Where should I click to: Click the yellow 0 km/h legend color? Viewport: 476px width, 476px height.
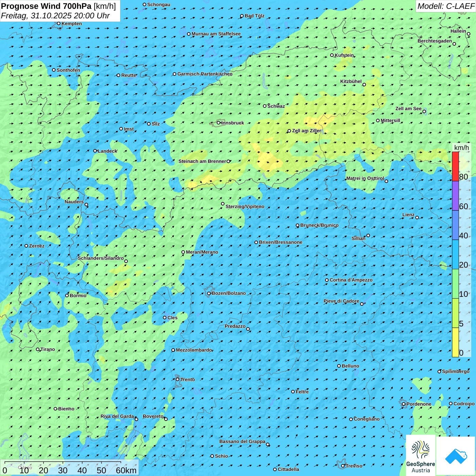(x=455, y=342)
